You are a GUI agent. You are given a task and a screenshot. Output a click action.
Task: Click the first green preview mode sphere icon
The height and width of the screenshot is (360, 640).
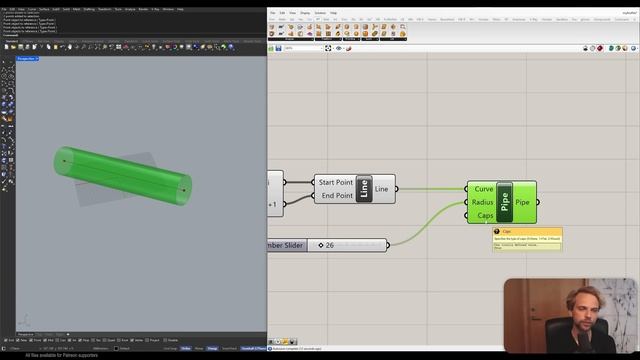click(x=611, y=48)
